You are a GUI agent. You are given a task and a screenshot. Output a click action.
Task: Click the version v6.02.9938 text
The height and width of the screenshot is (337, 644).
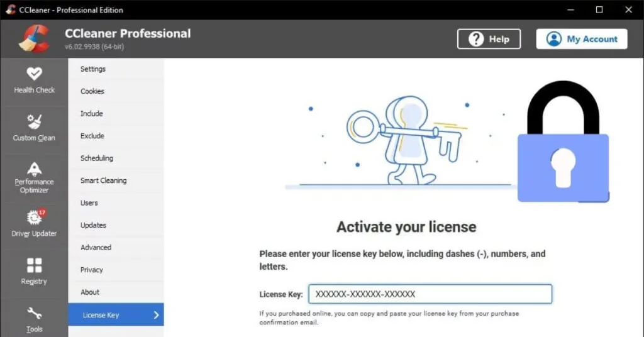click(94, 47)
